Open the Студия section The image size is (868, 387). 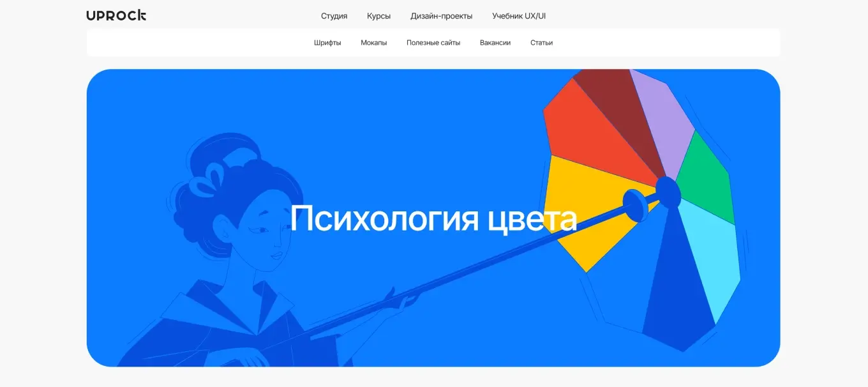[334, 16]
